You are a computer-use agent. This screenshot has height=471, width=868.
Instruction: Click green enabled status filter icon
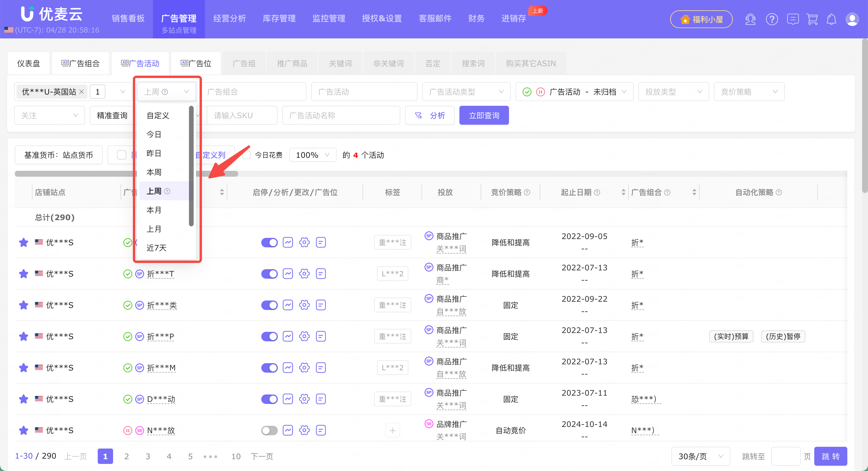527,92
